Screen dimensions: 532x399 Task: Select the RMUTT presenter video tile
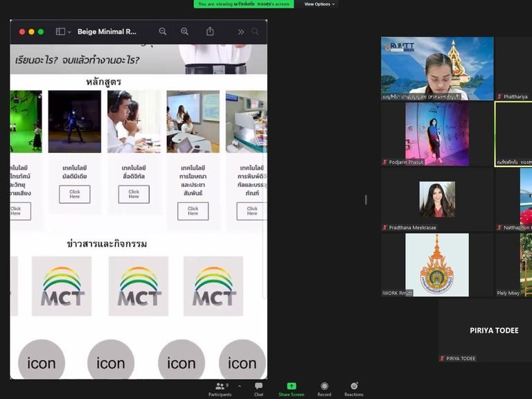click(x=437, y=69)
